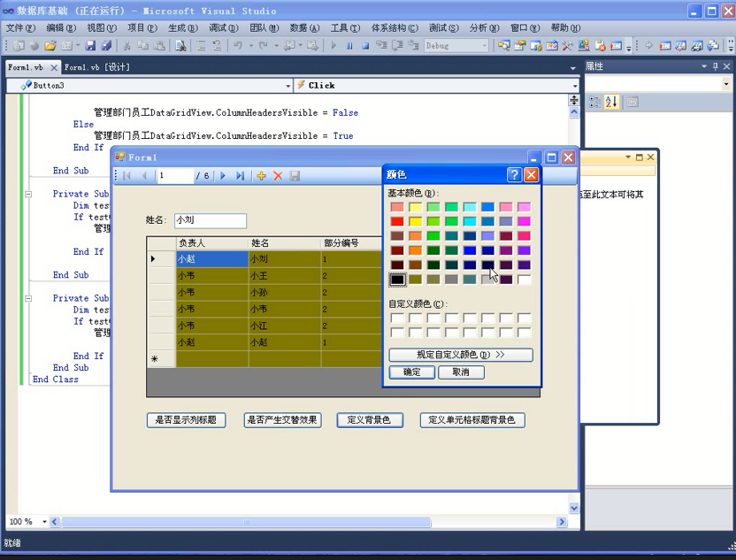736x560 pixels.
Task: Move to first record in Form1 navigator
Action: (126, 175)
